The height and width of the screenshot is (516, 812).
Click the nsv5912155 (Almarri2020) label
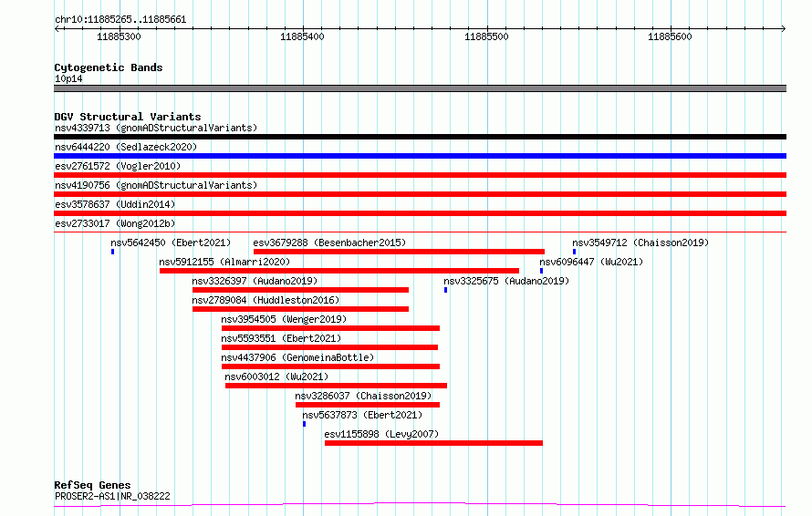coord(224,262)
